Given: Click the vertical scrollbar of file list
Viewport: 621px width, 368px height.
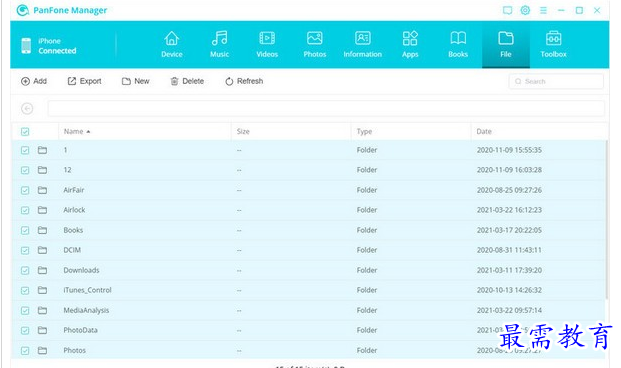Looking at the screenshot, I should [606, 220].
